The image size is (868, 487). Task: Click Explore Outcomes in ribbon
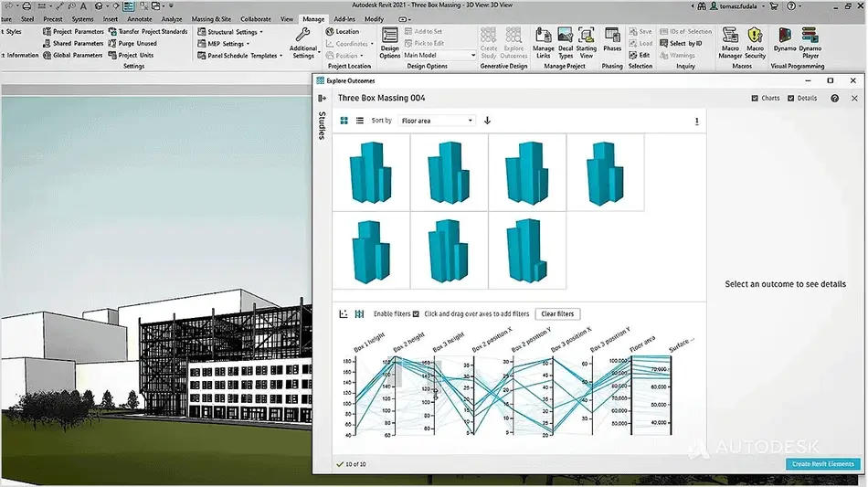(x=513, y=43)
